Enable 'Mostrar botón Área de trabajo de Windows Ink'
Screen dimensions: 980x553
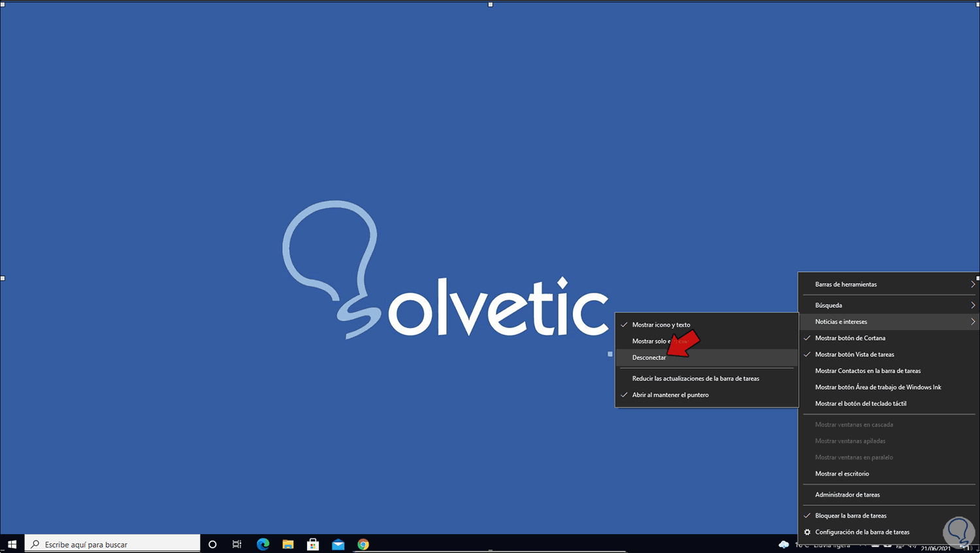tap(889, 387)
